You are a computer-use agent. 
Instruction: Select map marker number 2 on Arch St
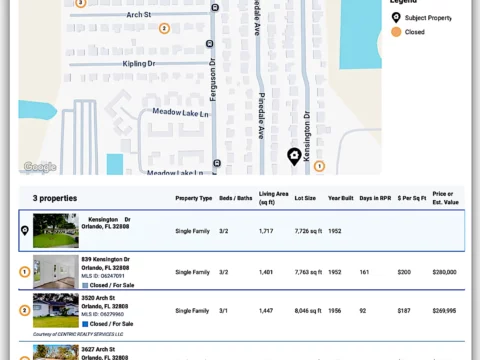click(164, 28)
